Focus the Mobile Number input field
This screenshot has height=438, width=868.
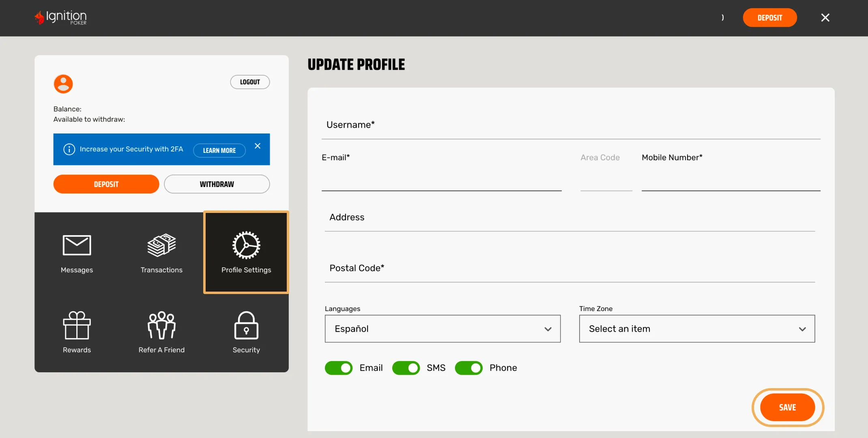(x=731, y=178)
